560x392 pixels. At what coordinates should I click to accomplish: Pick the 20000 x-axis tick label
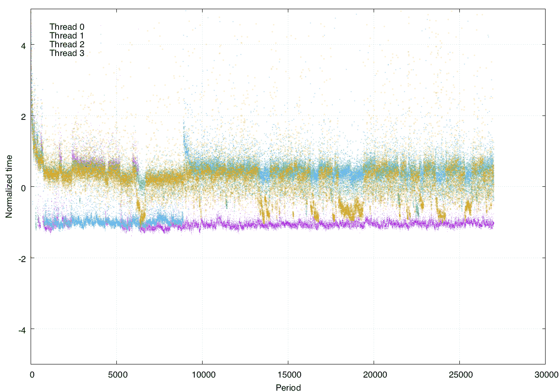[x=374, y=374]
